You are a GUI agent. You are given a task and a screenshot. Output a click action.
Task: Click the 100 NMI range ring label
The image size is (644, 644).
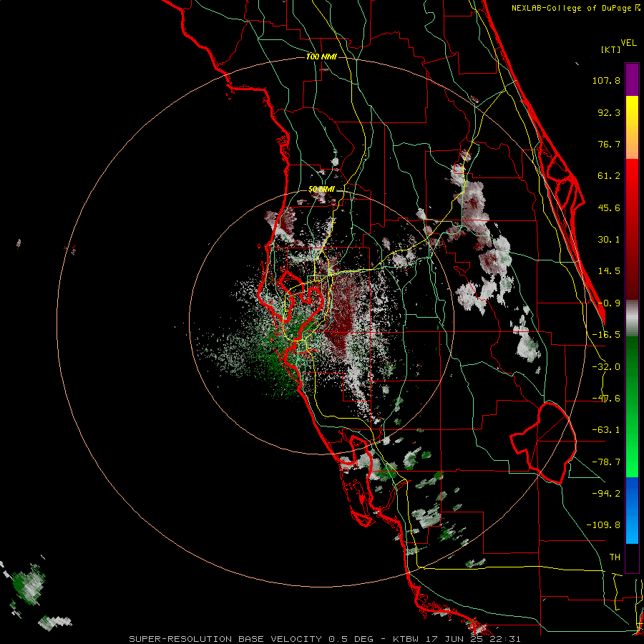click(x=321, y=57)
